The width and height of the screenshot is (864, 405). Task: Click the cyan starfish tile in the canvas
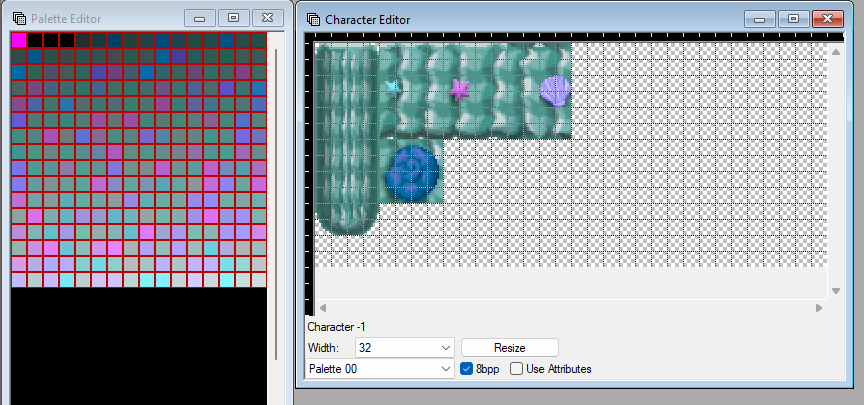(392, 87)
